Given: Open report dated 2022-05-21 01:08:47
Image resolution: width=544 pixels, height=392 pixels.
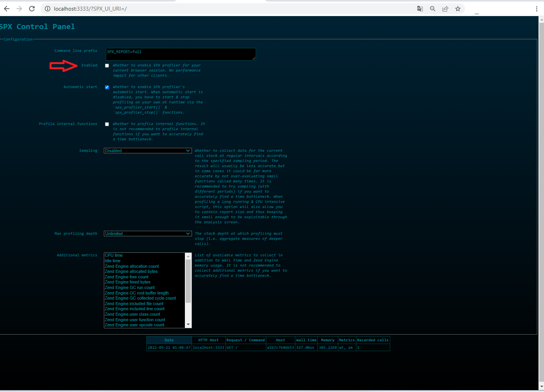Looking at the screenshot, I should click(169, 348).
